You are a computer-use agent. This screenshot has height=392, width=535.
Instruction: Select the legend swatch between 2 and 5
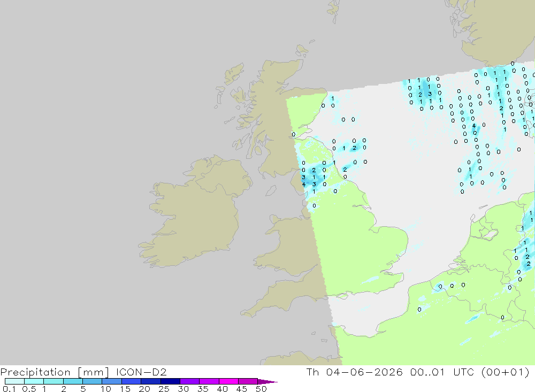(73, 381)
